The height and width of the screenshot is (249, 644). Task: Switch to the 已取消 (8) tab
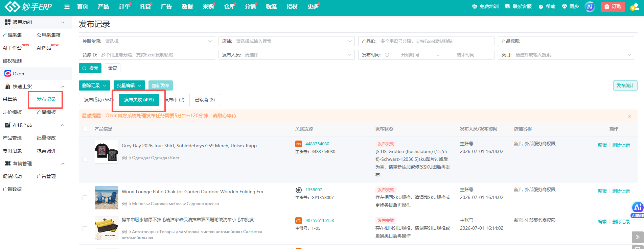[x=205, y=100]
